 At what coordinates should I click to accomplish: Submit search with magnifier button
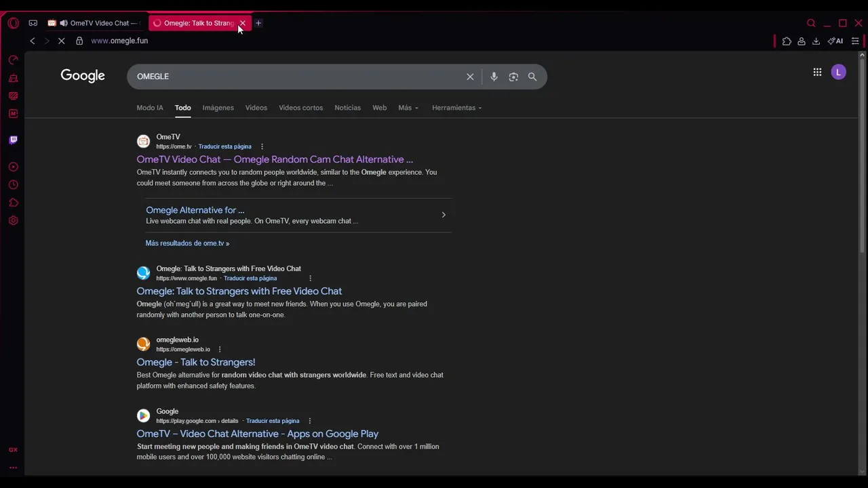tap(532, 77)
